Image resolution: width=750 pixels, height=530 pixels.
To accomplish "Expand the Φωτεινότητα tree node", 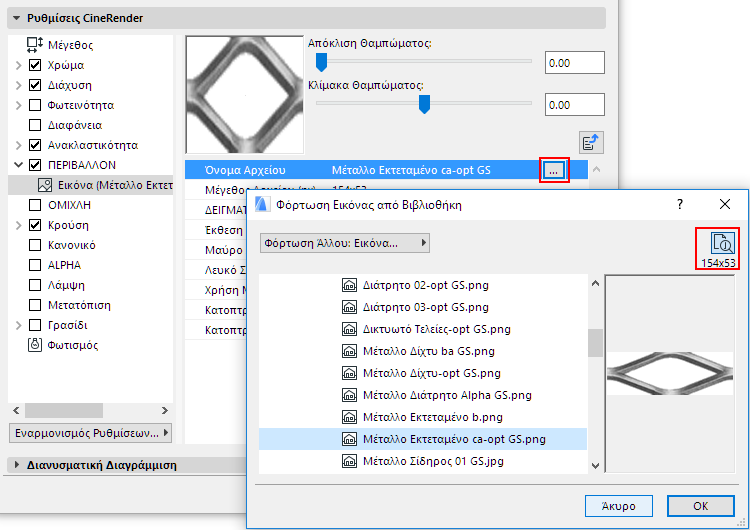I will pos(19,105).
